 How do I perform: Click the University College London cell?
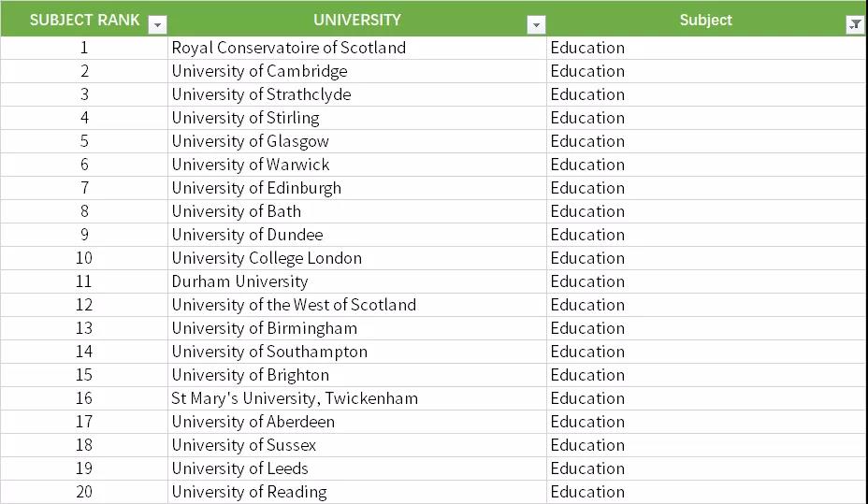[267, 258]
